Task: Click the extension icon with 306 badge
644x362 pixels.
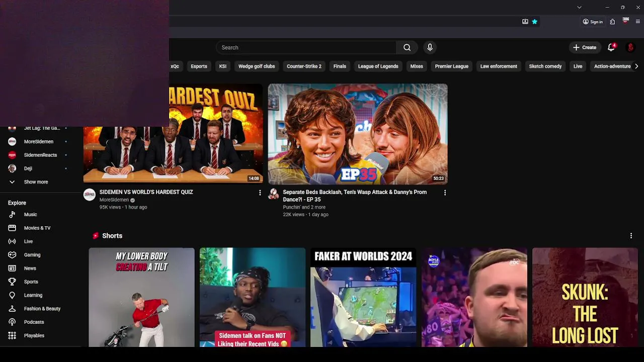Action: (x=625, y=21)
